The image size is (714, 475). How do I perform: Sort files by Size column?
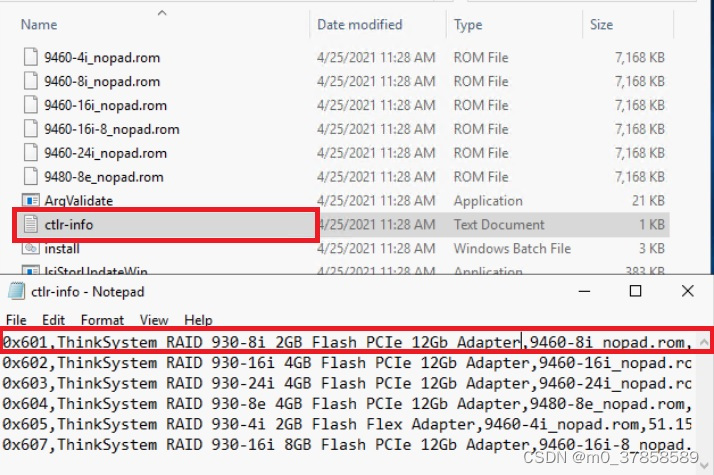601,25
